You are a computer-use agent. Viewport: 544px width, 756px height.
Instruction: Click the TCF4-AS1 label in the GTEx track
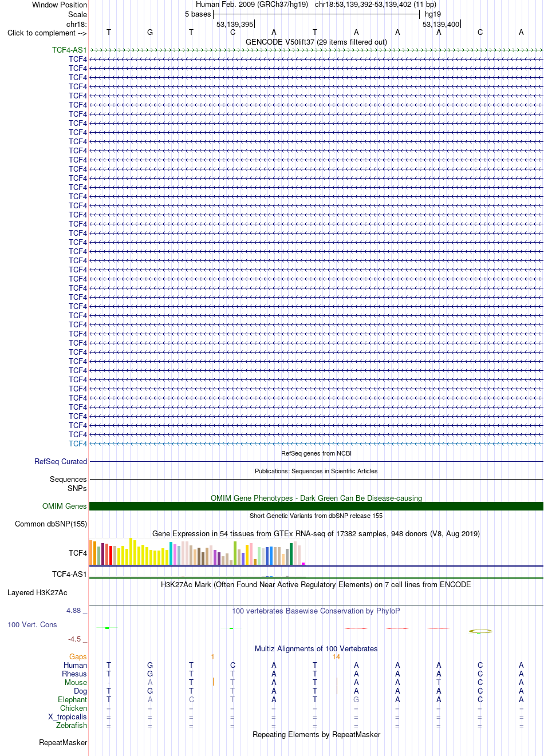pyautogui.click(x=69, y=574)
